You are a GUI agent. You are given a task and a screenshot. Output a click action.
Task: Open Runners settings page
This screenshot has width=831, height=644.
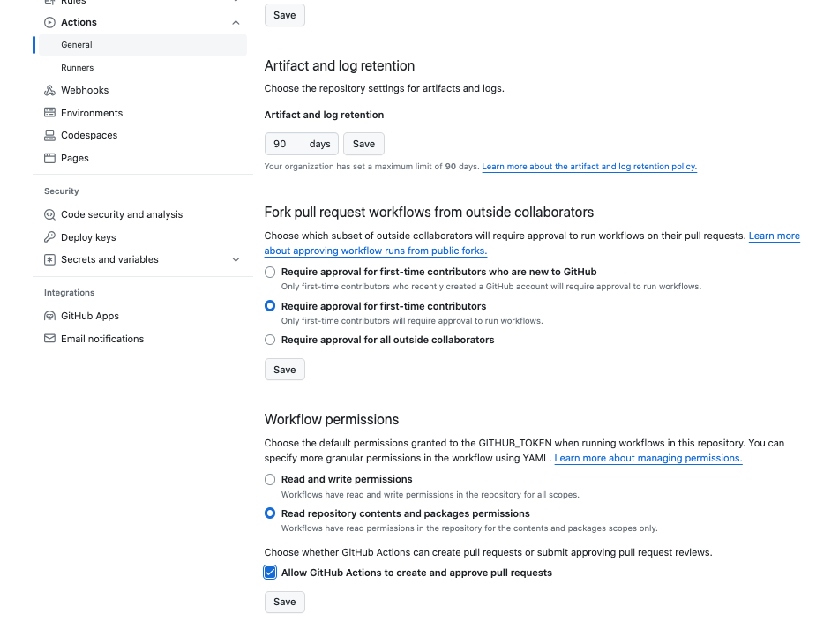click(x=77, y=67)
